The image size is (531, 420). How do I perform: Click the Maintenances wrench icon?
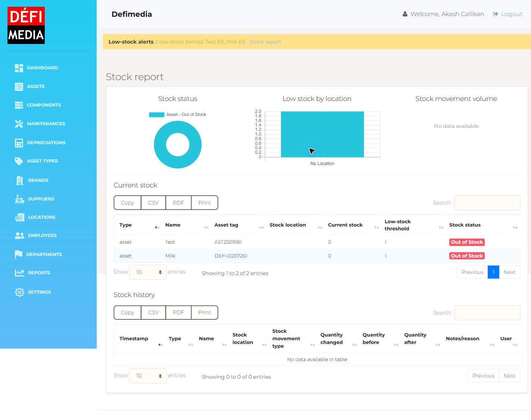19,124
